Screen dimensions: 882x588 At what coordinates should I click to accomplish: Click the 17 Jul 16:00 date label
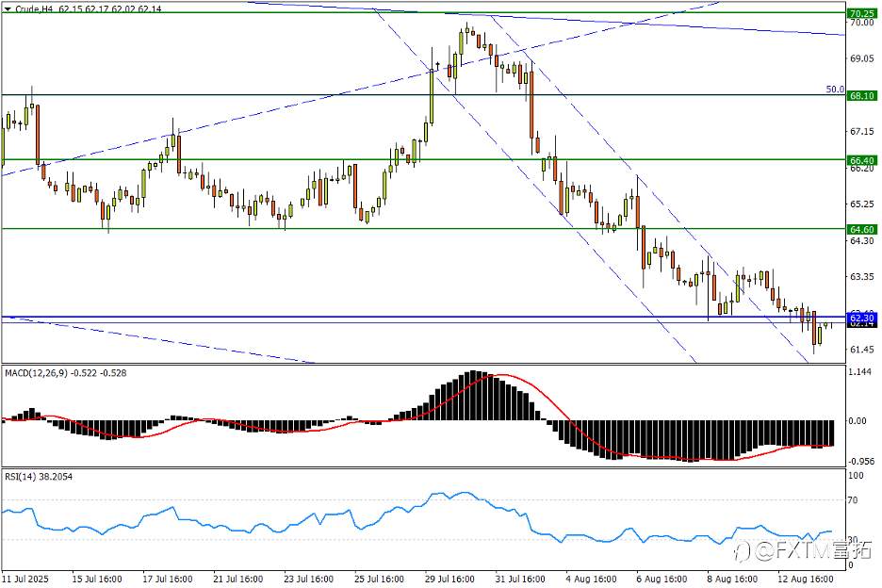tap(168, 579)
